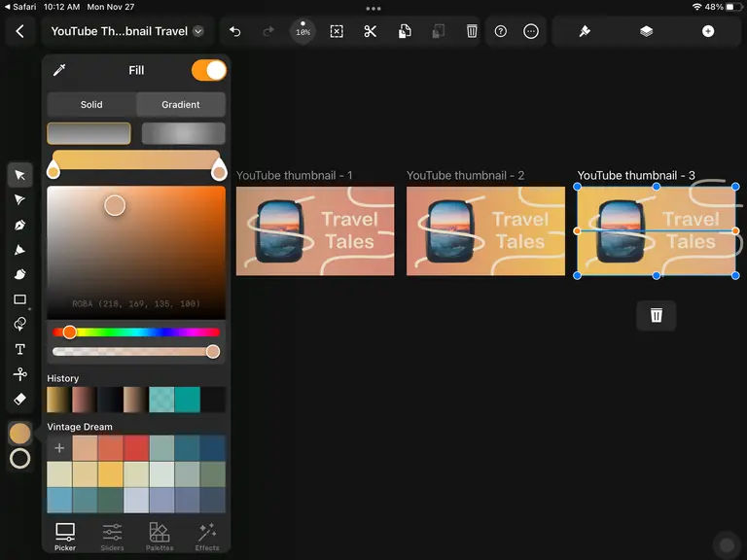Image resolution: width=747 pixels, height=560 pixels.
Task: Choose the Rectangle shape tool
Action: [20, 299]
